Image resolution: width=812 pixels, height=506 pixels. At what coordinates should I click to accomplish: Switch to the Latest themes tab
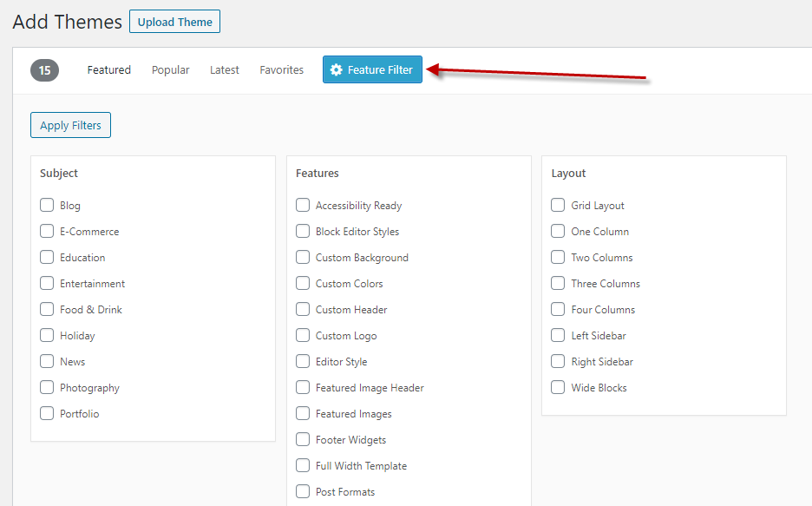click(224, 69)
